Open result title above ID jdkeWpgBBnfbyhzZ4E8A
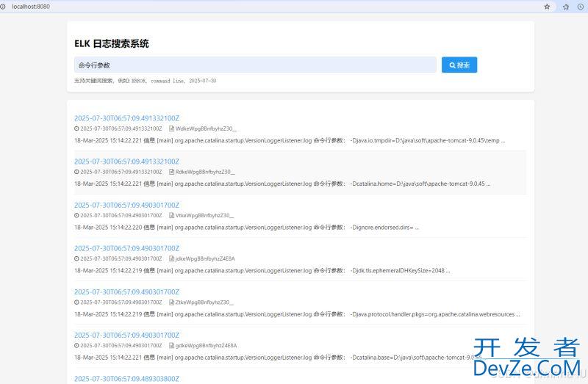The height and width of the screenshot is (384, 588). point(126,248)
